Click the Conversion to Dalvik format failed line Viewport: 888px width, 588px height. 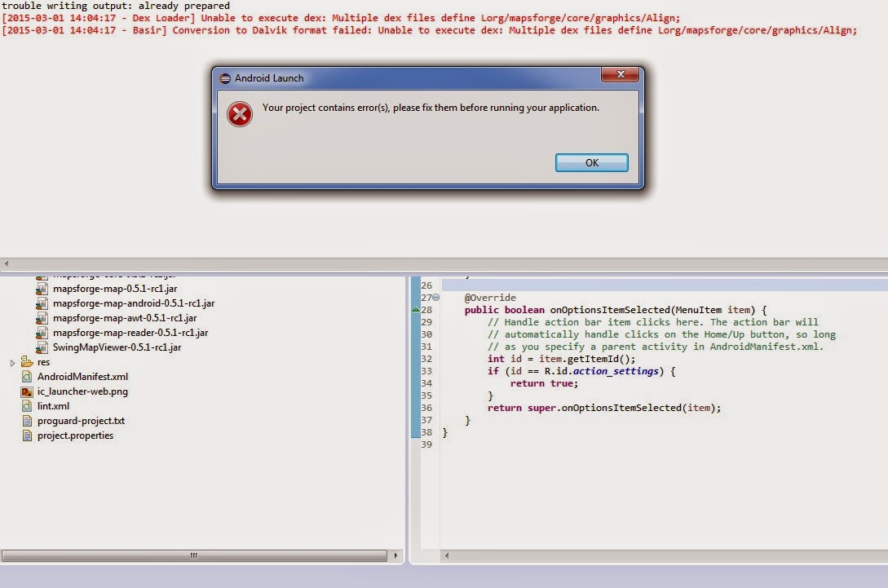point(429,31)
